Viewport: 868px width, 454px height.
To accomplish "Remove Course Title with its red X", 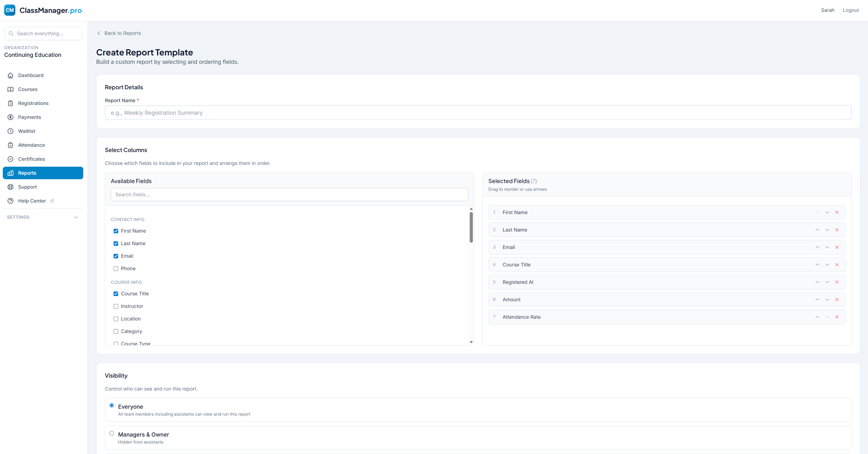I will click(x=837, y=264).
